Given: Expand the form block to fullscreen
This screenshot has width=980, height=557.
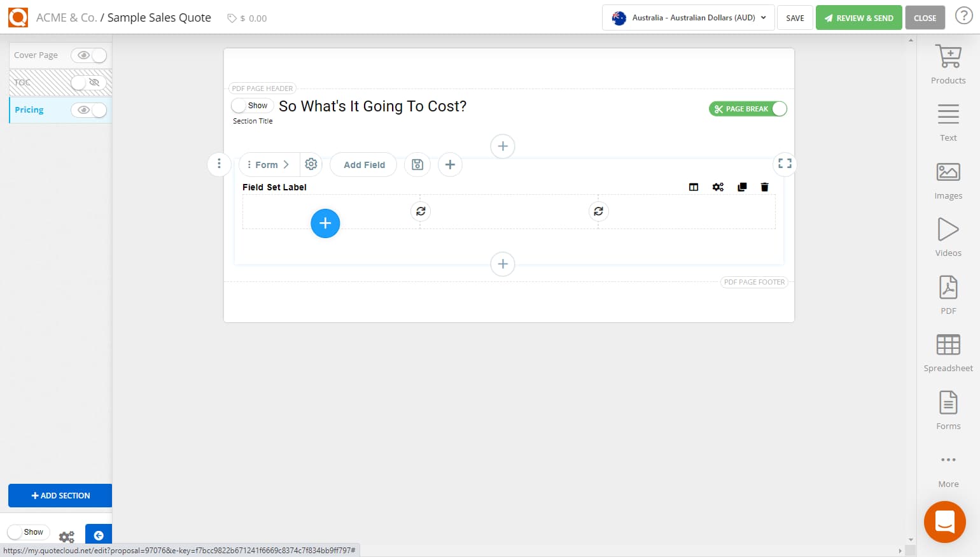Looking at the screenshot, I should (x=784, y=164).
